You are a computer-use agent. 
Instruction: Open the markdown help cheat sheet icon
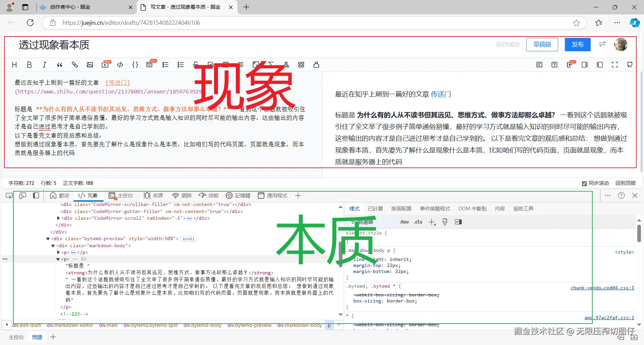pyautogui.click(x=554, y=65)
